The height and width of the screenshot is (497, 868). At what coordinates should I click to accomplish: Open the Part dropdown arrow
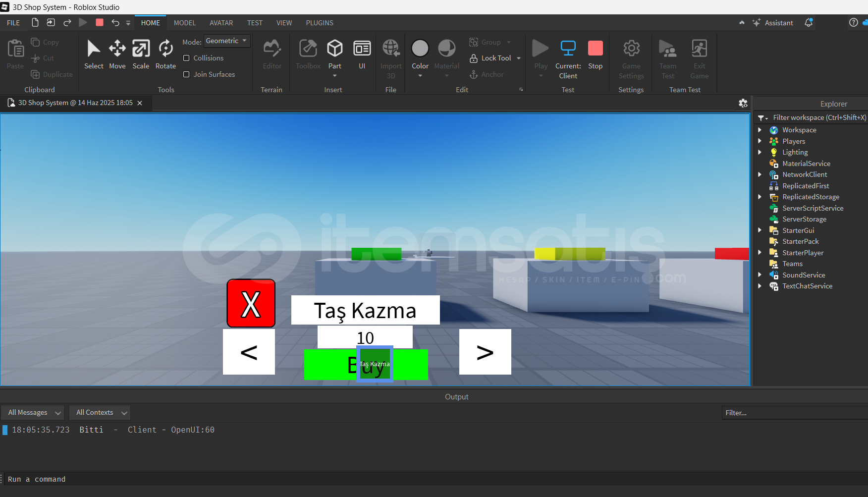(x=335, y=76)
